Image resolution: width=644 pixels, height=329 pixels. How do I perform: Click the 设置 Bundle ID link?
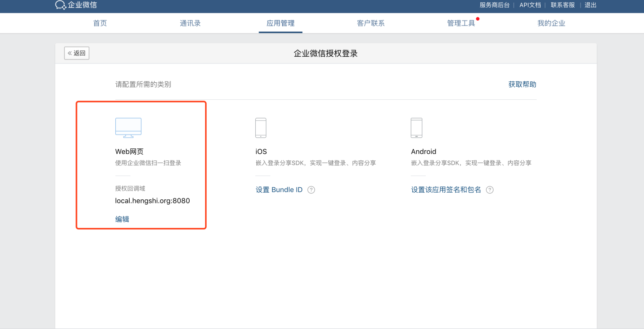pyautogui.click(x=279, y=190)
